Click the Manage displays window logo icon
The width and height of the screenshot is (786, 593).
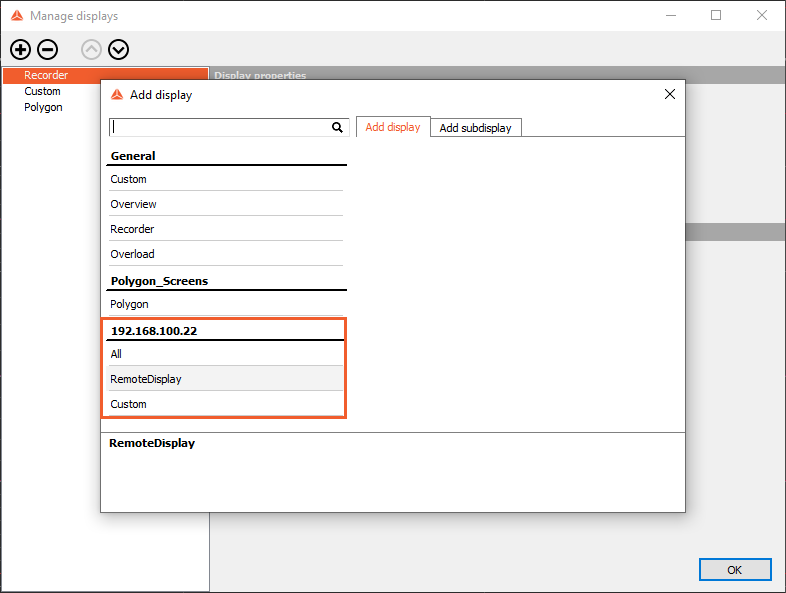point(17,16)
